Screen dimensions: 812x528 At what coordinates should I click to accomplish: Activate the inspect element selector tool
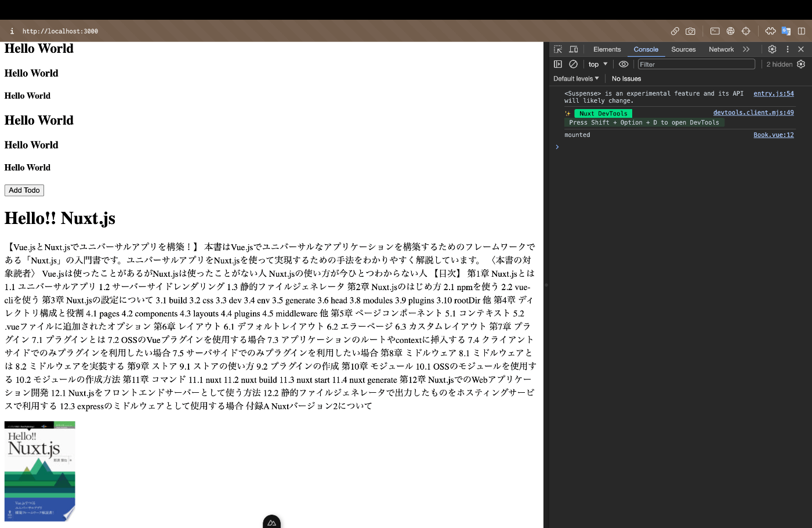pos(558,49)
